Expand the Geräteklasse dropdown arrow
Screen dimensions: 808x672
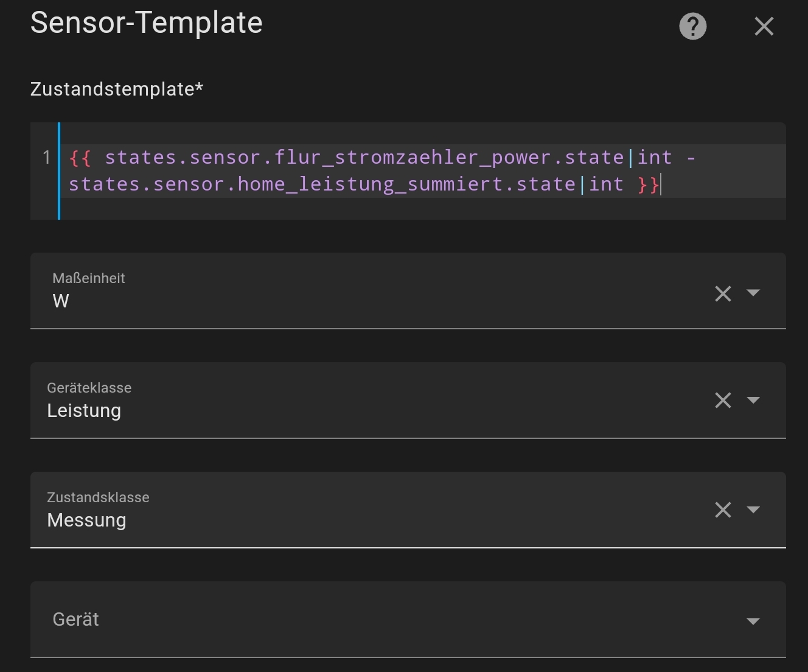point(753,400)
